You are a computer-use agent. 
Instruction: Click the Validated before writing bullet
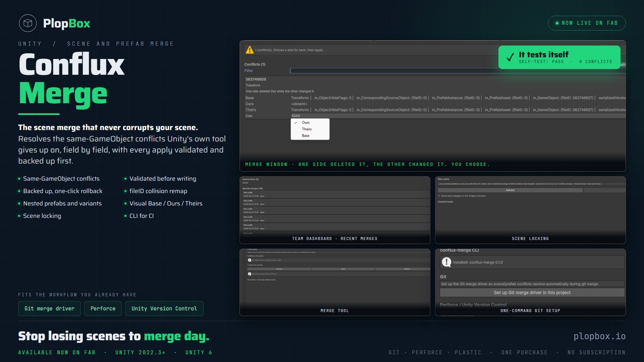pos(163,178)
